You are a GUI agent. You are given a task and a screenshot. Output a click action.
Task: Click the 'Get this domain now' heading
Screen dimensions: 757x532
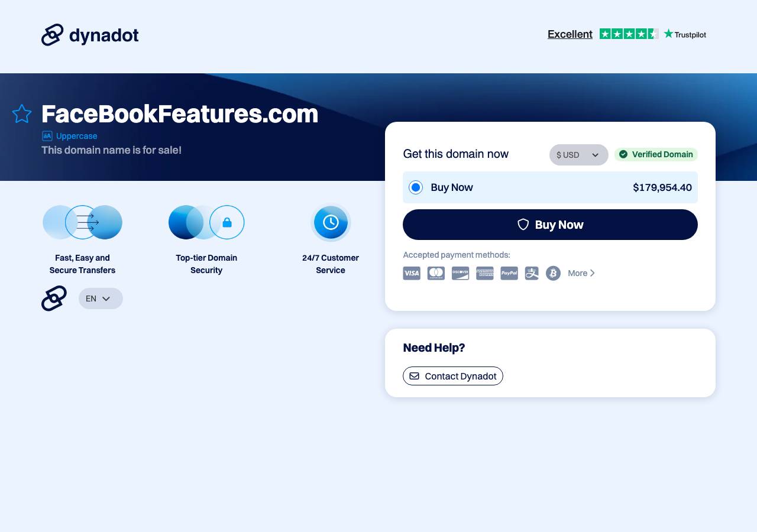[x=456, y=154]
